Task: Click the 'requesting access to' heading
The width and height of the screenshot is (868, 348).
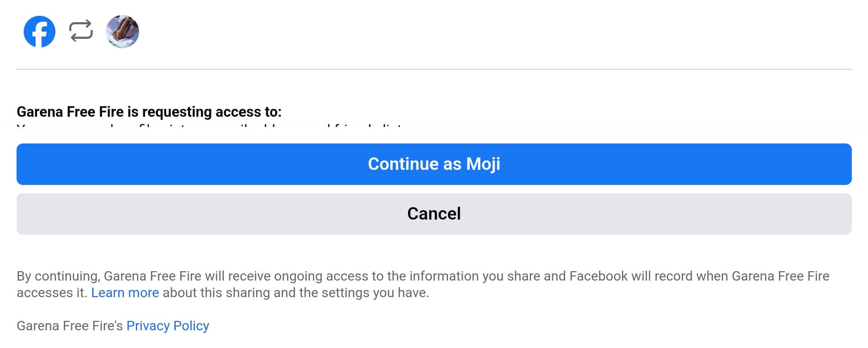Action: [x=149, y=112]
